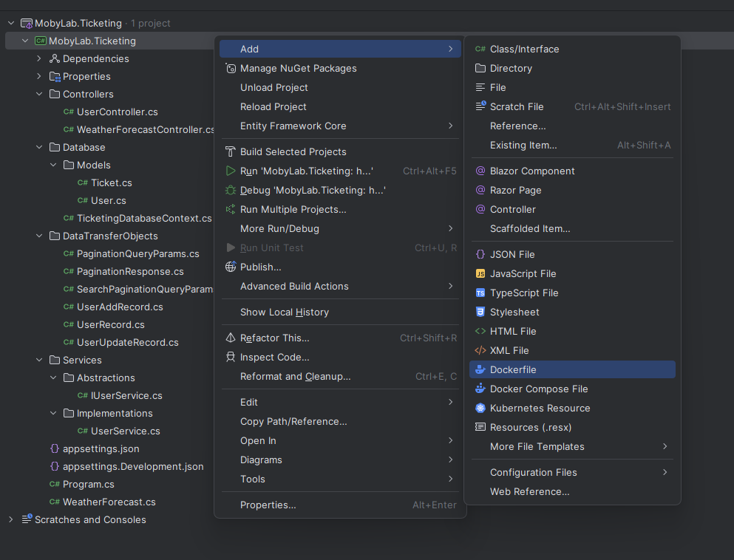Expand the Dependencies node

click(39, 58)
